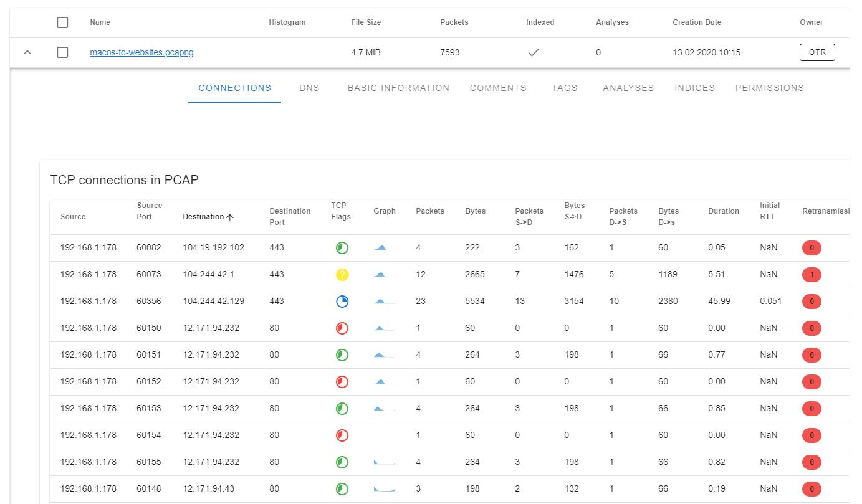Viewport: 862px width, 504px height.
Task: Click yellow question-mark flag icon for port 60073
Action: tap(342, 275)
